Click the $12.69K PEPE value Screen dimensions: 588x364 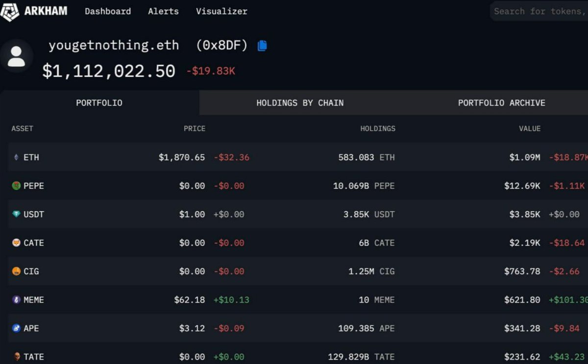(522, 186)
